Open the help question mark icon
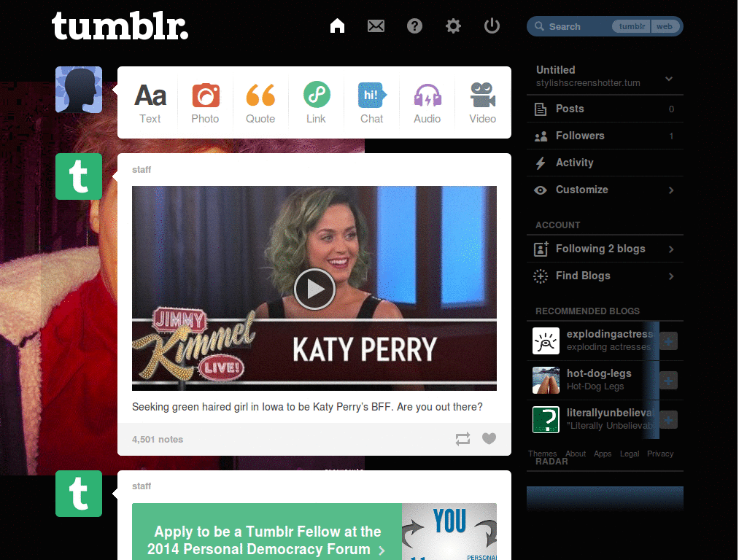The image size is (747, 560). (414, 26)
